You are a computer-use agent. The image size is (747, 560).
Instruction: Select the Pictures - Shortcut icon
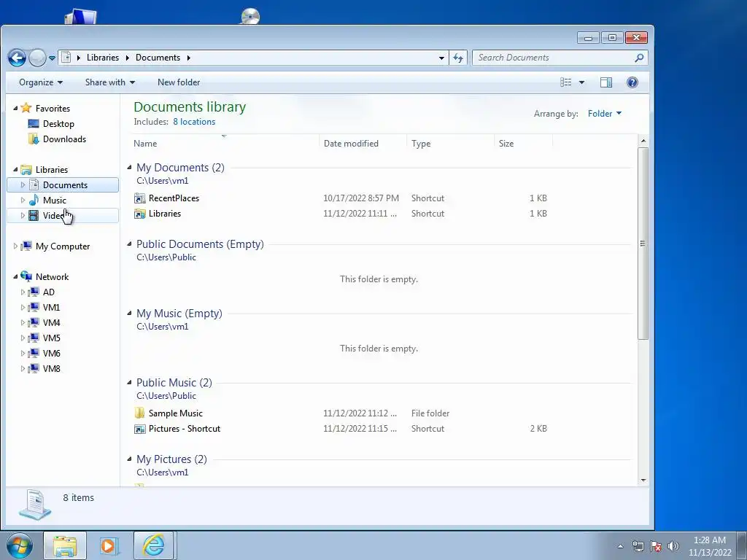pos(139,429)
